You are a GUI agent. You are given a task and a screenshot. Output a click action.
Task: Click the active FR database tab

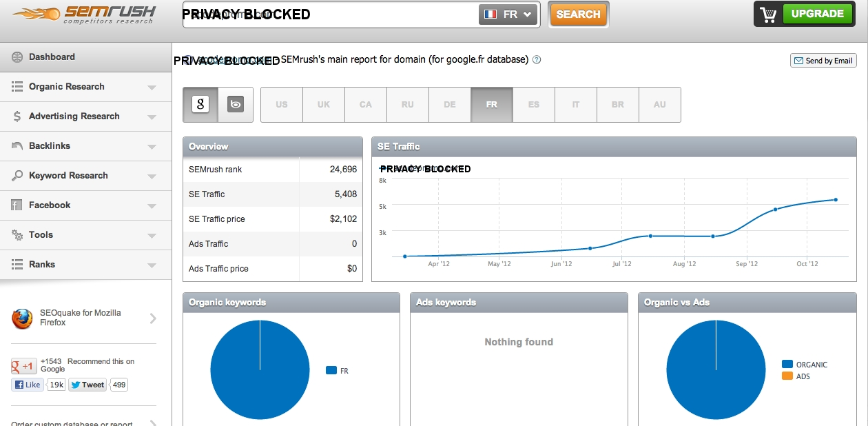492,105
